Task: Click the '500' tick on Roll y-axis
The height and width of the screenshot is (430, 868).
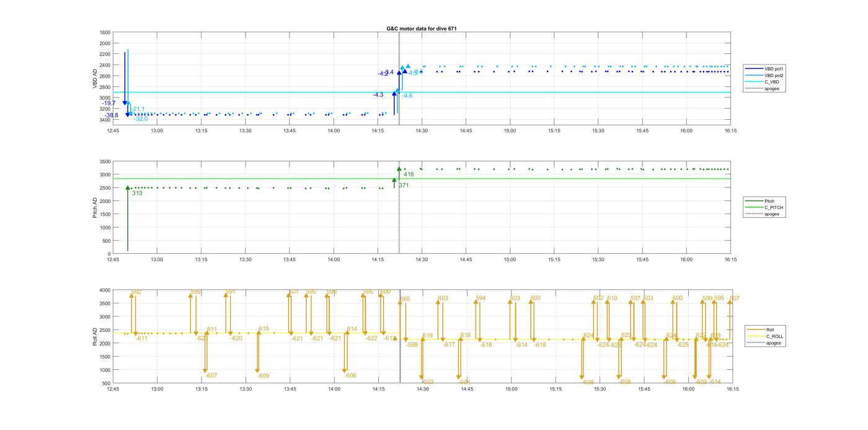Action: (x=106, y=383)
